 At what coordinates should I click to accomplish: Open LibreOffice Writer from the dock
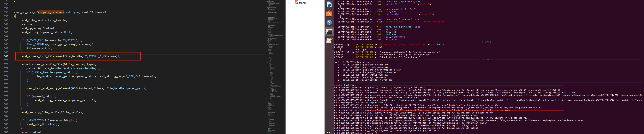[x=329, y=4]
